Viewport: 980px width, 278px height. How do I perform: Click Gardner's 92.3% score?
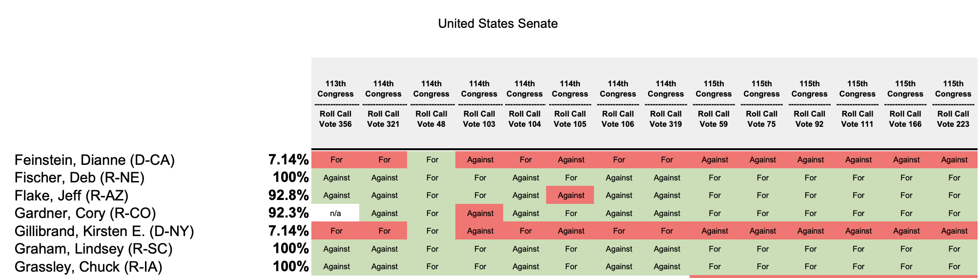pyautogui.click(x=288, y=213)
